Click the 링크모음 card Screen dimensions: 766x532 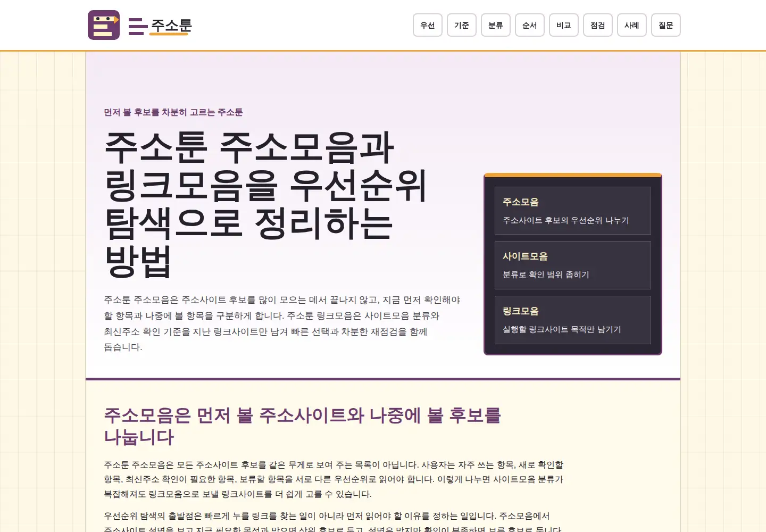tap(573, 320)
